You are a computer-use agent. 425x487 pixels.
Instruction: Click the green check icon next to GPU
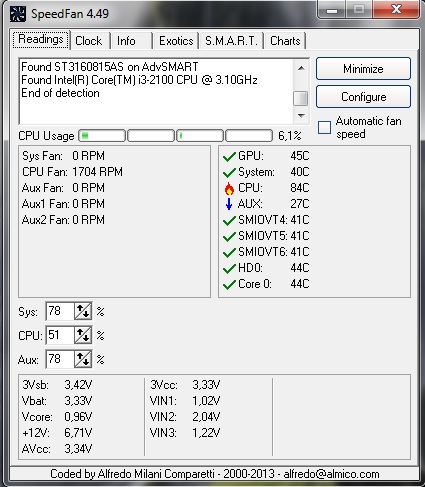pos(229,156)
